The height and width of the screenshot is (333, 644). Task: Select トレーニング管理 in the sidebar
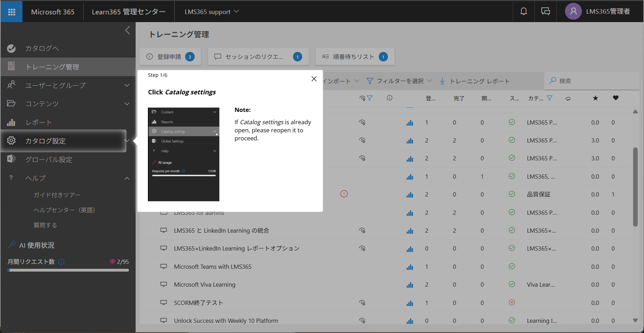click(68, 67)
